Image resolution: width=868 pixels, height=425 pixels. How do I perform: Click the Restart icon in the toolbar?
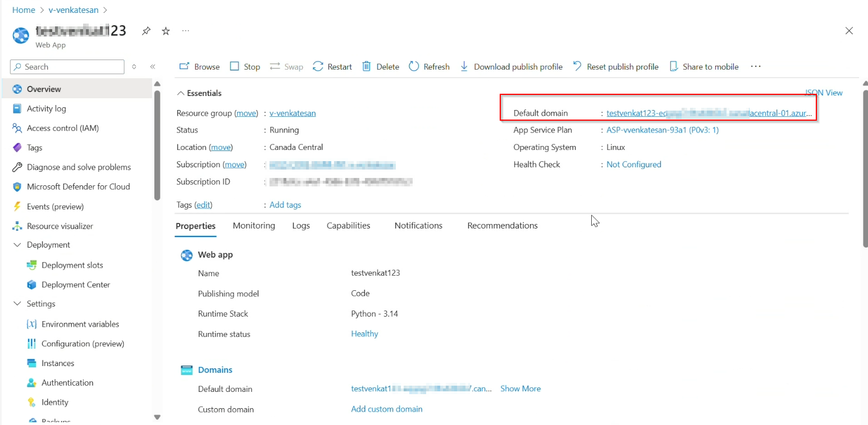(x=318, y=66)
